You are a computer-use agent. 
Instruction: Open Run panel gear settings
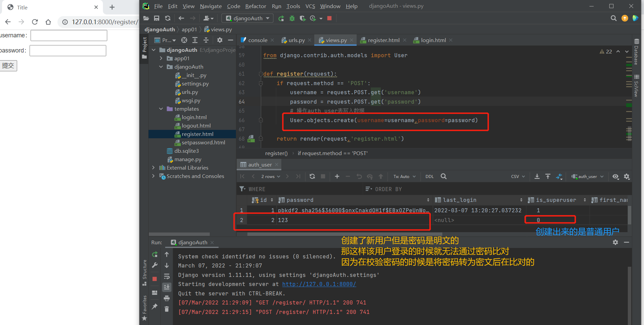615,242
